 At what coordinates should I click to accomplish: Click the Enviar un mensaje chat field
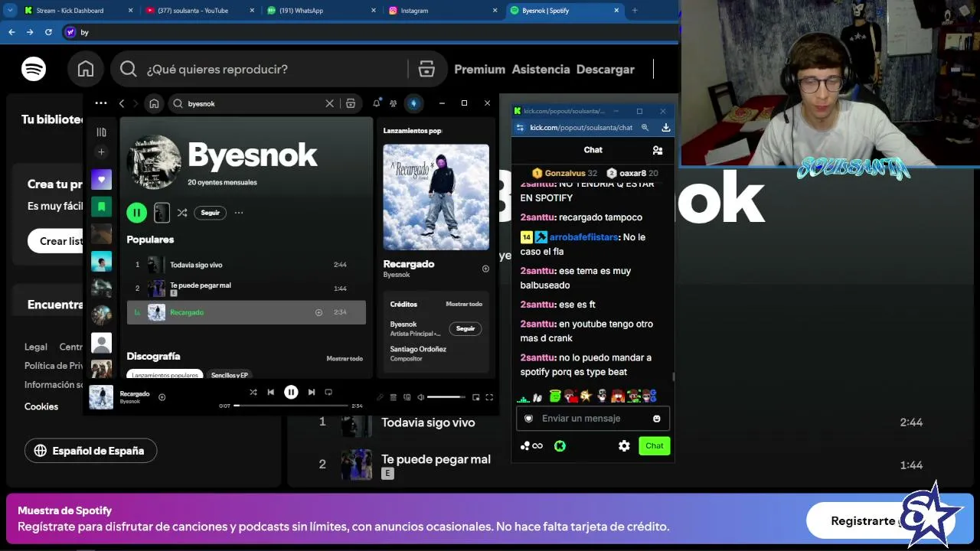[593, 419]
